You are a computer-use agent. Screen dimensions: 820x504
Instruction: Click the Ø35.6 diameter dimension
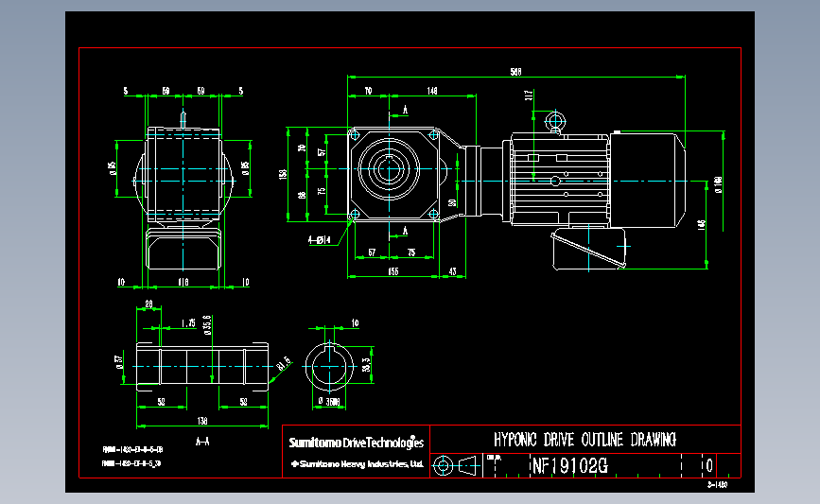(x=207, y=324)
